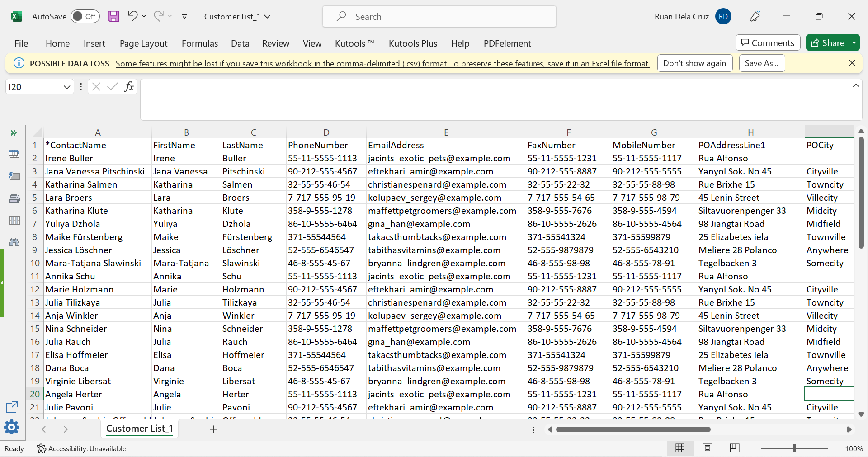Follow the possible data loss warning link
This screenshot has height=457, width=868.
(382, 64)
